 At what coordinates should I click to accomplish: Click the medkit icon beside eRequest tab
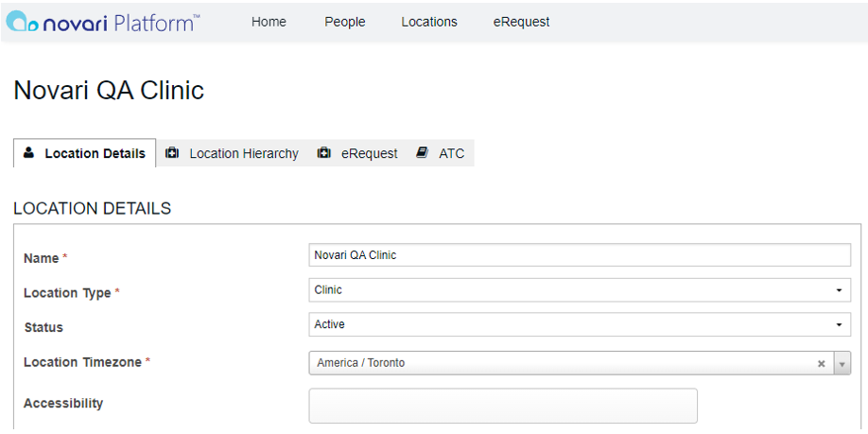pyautogui.click(x=323, y=153)
